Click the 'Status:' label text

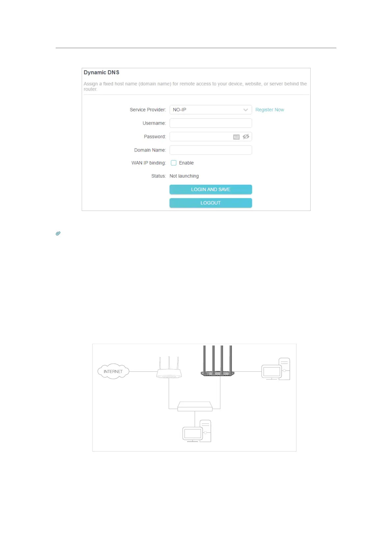(x=158, y=176)
